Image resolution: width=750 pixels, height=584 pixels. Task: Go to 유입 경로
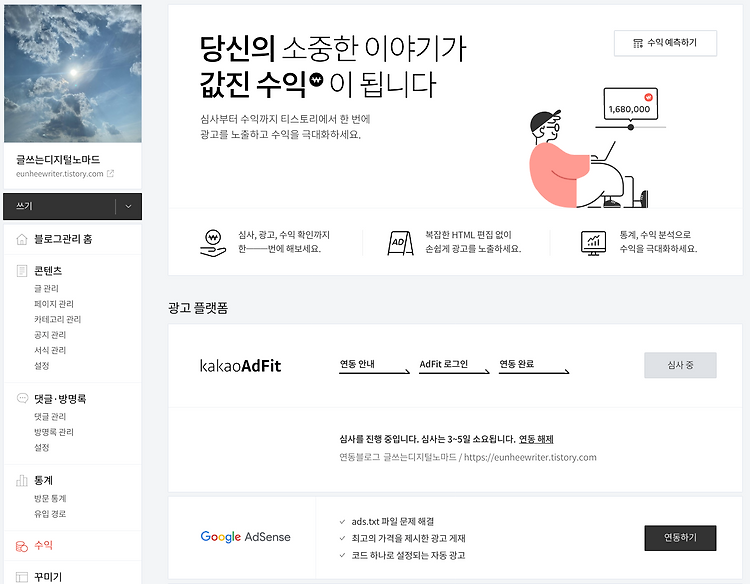[50, 514]
